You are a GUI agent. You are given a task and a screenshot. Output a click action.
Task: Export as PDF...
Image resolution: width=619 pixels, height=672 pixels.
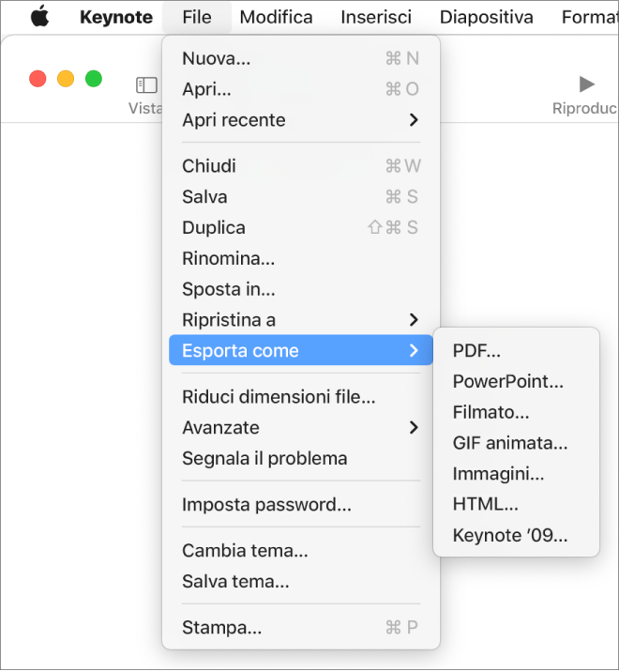click(516, 351)
